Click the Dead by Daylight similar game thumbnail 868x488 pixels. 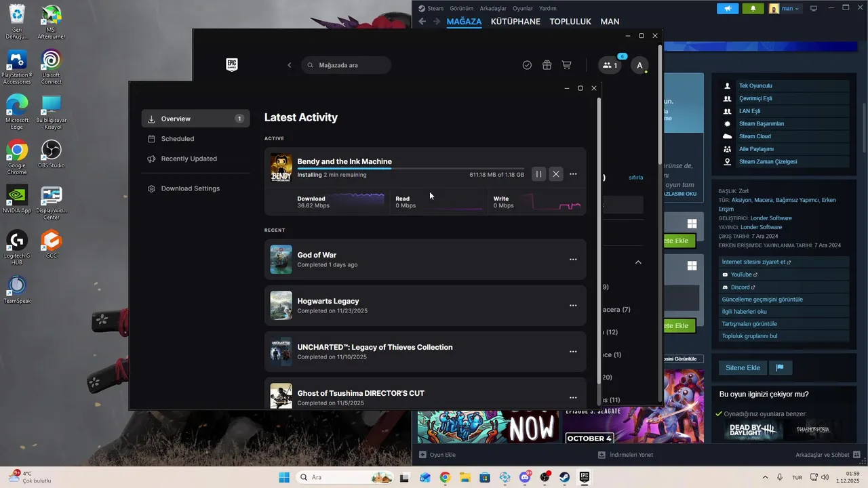752,430
